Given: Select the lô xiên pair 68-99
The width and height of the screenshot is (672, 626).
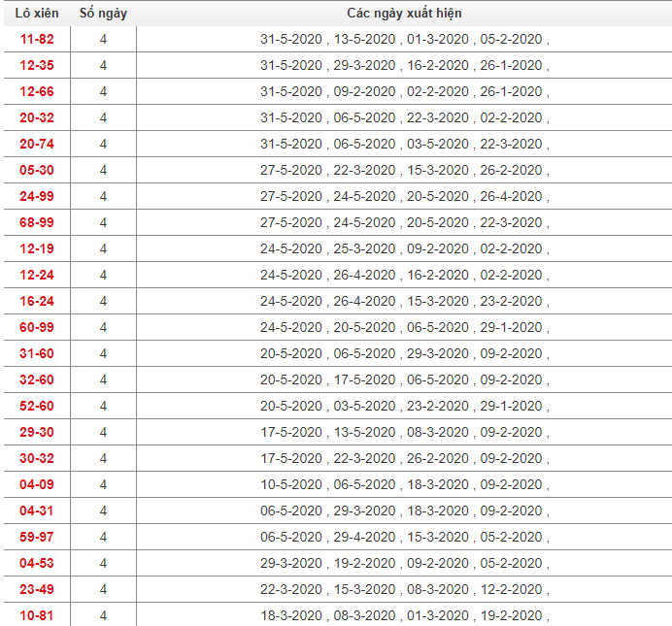Looking at the screenshot, I should point(37,222).
